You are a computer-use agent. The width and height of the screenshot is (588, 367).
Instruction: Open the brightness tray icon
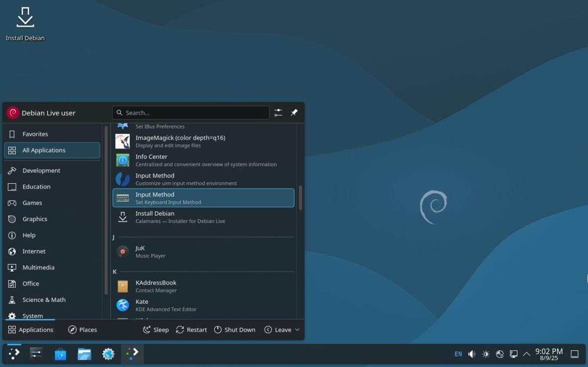point(486,354)
